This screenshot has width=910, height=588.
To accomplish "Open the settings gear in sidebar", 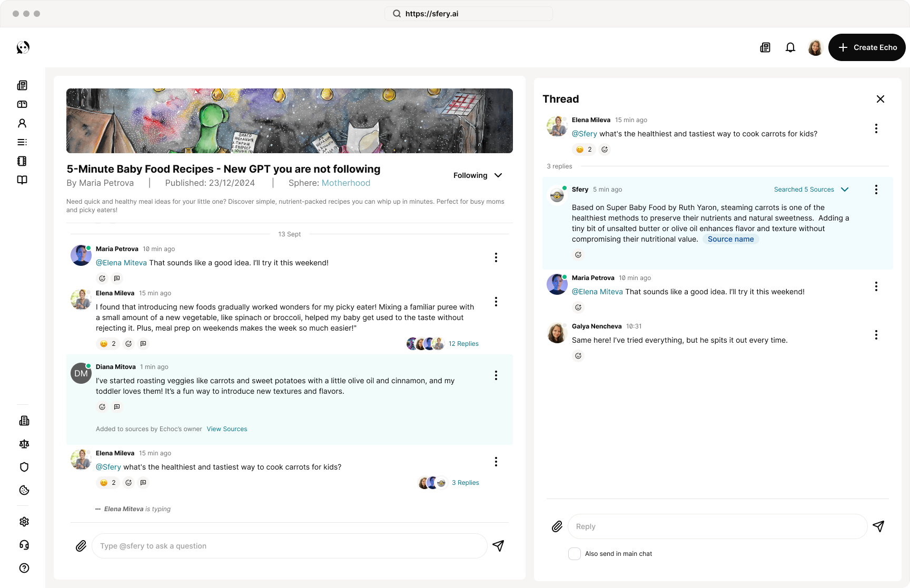I will (24, 522).
